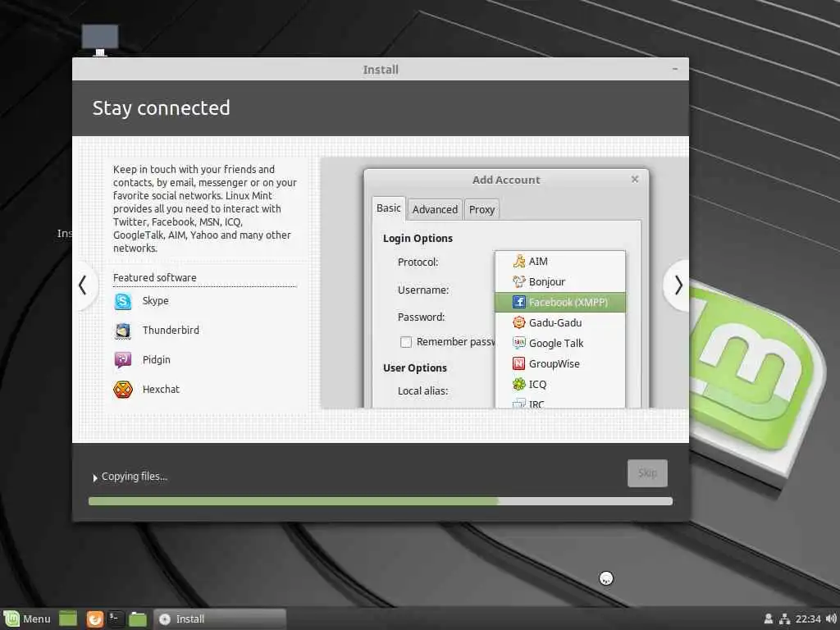Select the ICQ protocol icon
The height and width of the screenshot is (630, 840).
[x=518, y=384]
